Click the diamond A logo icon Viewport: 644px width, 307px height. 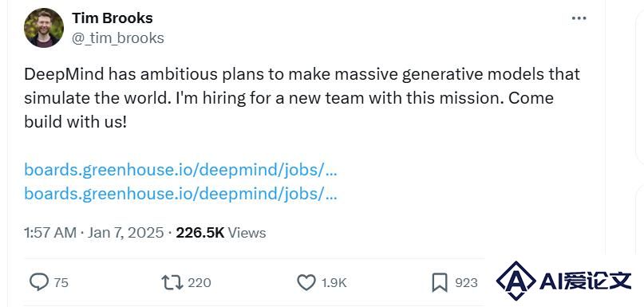click(x=516, y=281)
